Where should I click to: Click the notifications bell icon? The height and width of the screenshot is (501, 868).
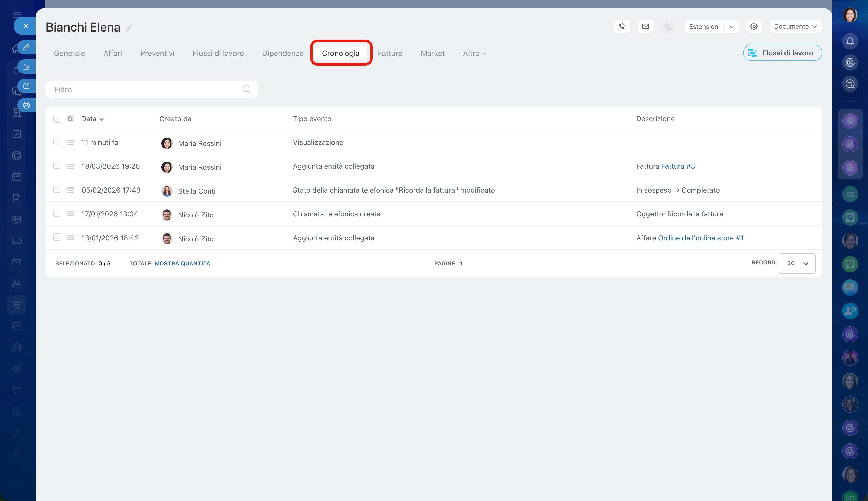[x=850, y=41]
